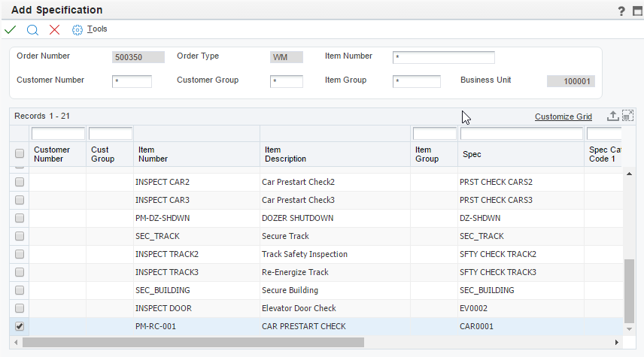Uncheck the PM-RC-001 row checkbox
Image resolution: width=644 pixels, height=357 pixels.
pos(20,326)
